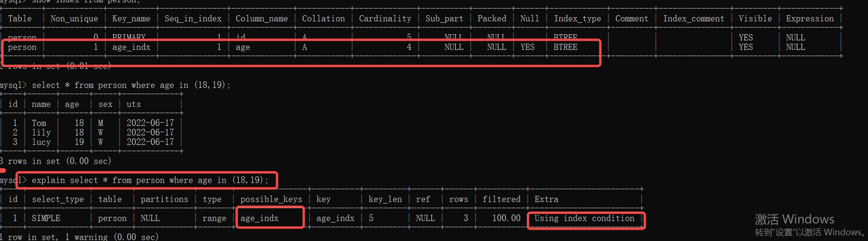Viewport: 868px width, 241px height.
Task: Click the uts header in the query result
Action: 133,104
